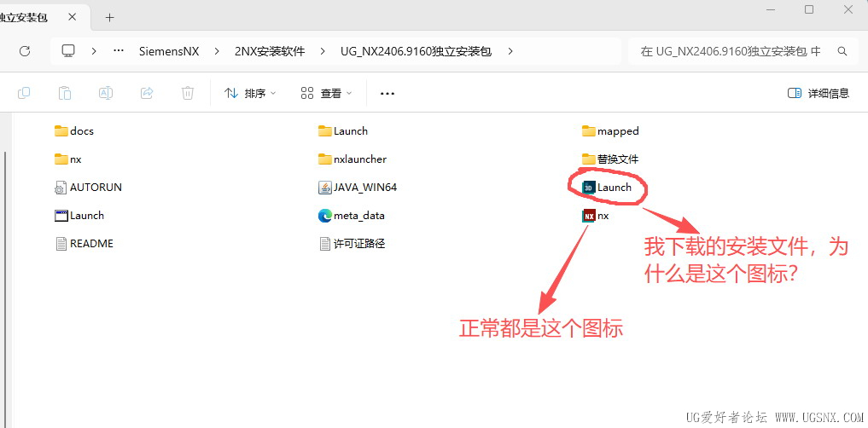Go to SiemensNX breadcrumb folder
This screenshot has width=868, height=428.
(x=169, y=51)
